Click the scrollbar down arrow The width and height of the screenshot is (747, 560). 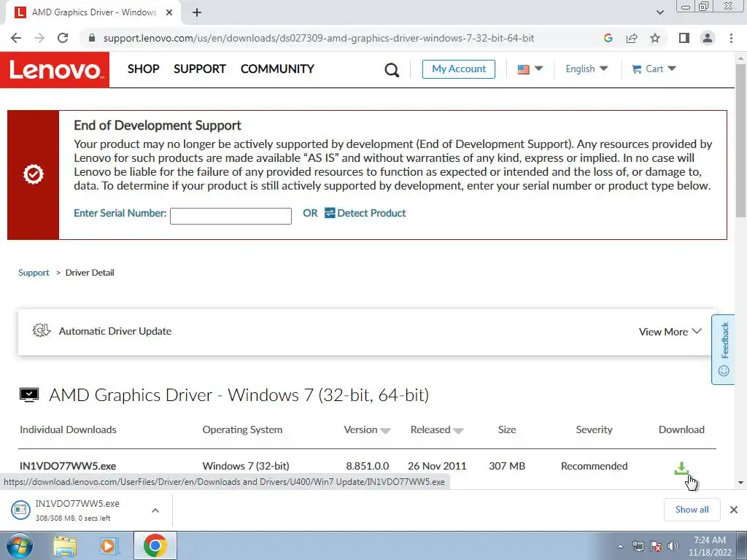[740, 483]
